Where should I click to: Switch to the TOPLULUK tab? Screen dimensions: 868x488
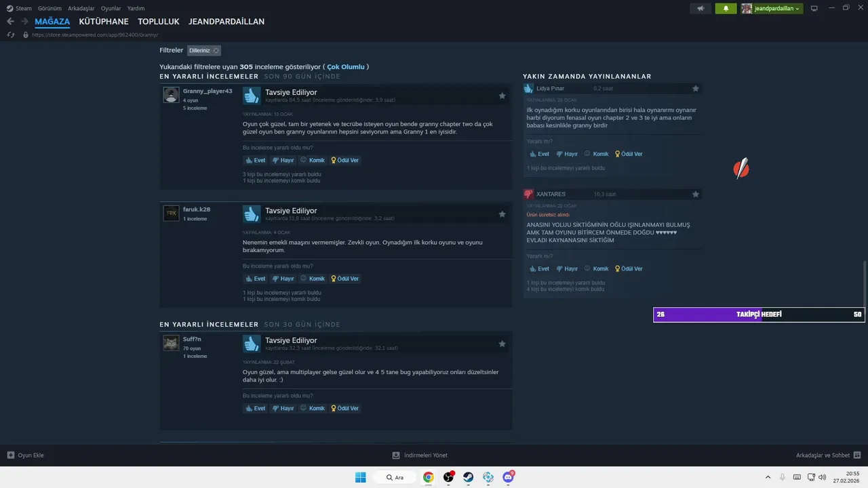tap(159, 22)
